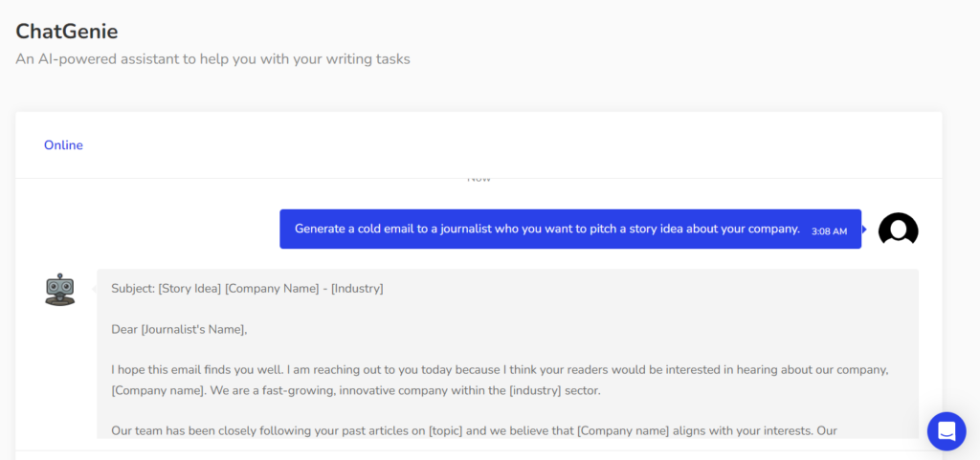Click the Online status label
This screenshot has height=460, width=980.
pyautogui.click(x=63, y=145)
